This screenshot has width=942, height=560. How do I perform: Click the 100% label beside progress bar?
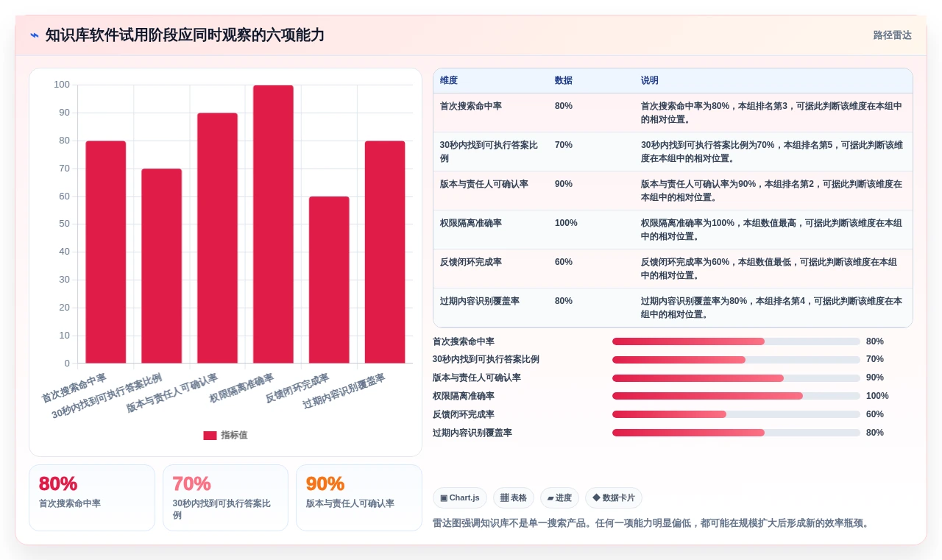877,396
